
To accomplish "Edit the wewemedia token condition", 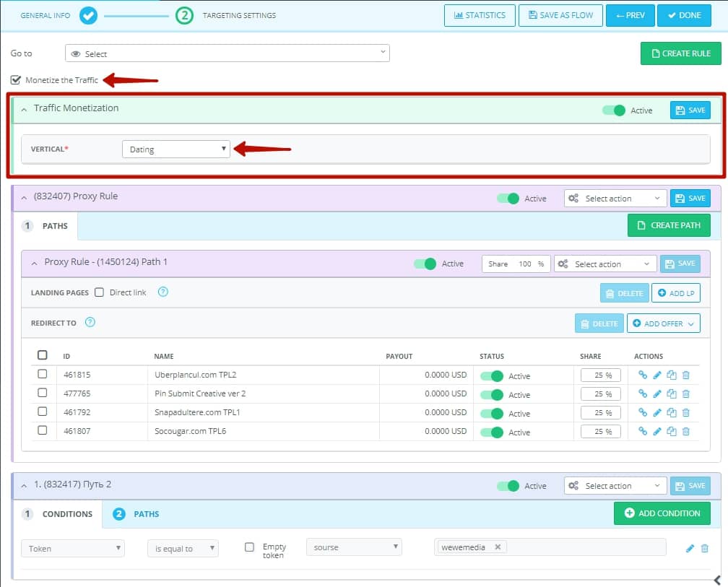I will [690, 549].
